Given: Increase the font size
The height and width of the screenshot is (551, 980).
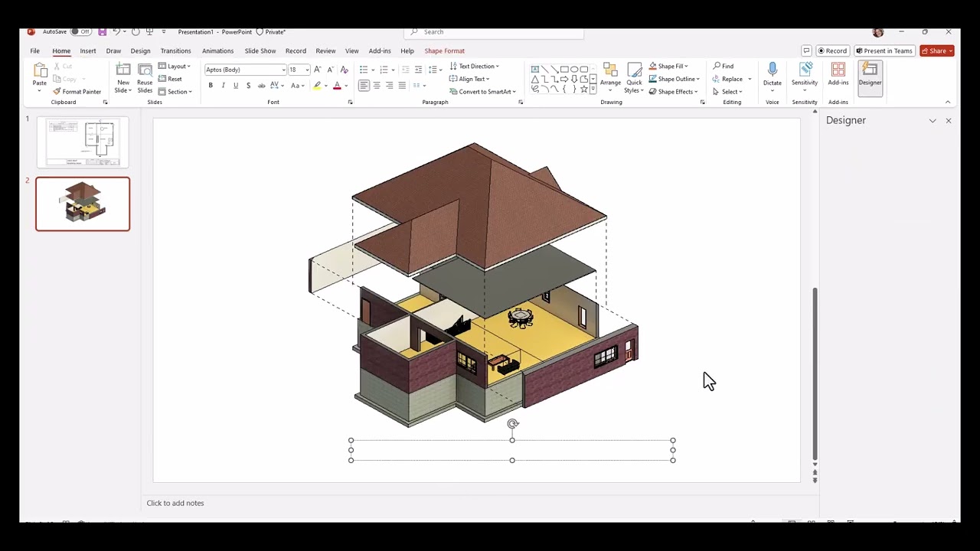Looking at the screenshot, I should point(318,70).
